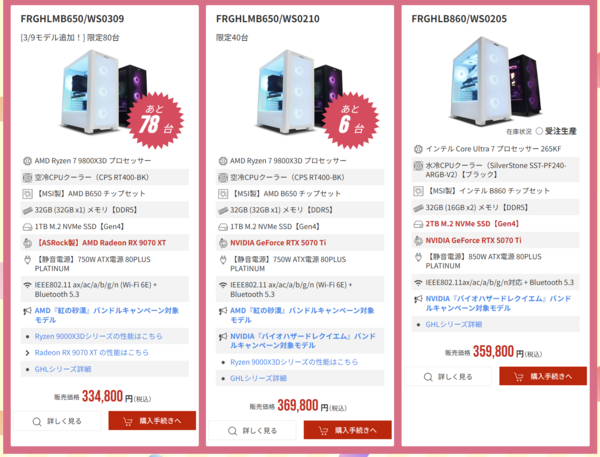This screenshot has height=457, width=600.
Task: Click the 受注生産 stock status circle
Action: [539, 131]
